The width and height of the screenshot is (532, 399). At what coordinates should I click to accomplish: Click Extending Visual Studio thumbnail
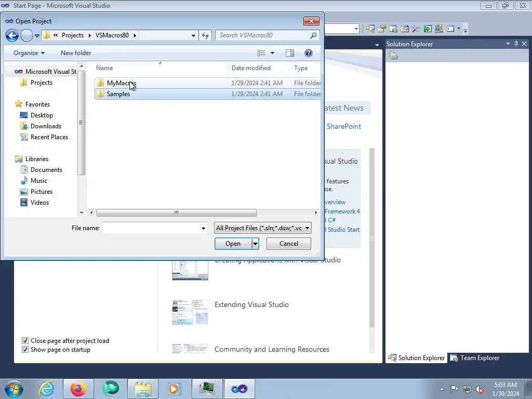[x=190, y=312]
